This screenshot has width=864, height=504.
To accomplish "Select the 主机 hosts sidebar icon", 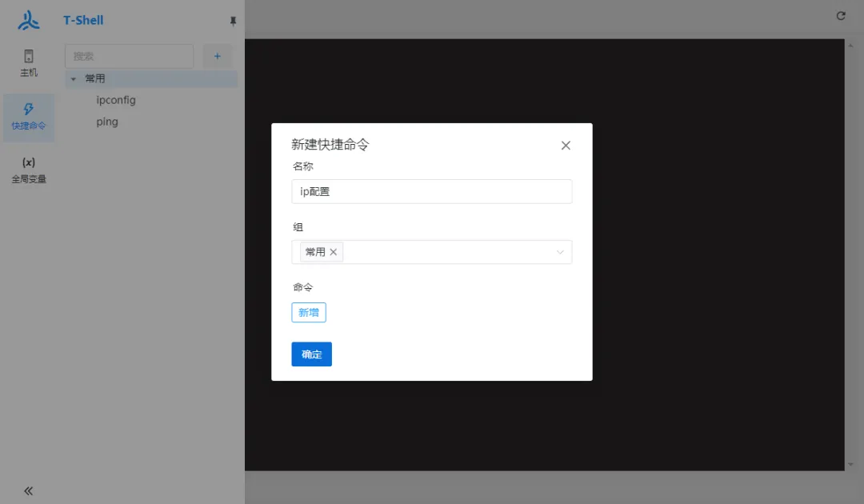I will tap(29, 64).
